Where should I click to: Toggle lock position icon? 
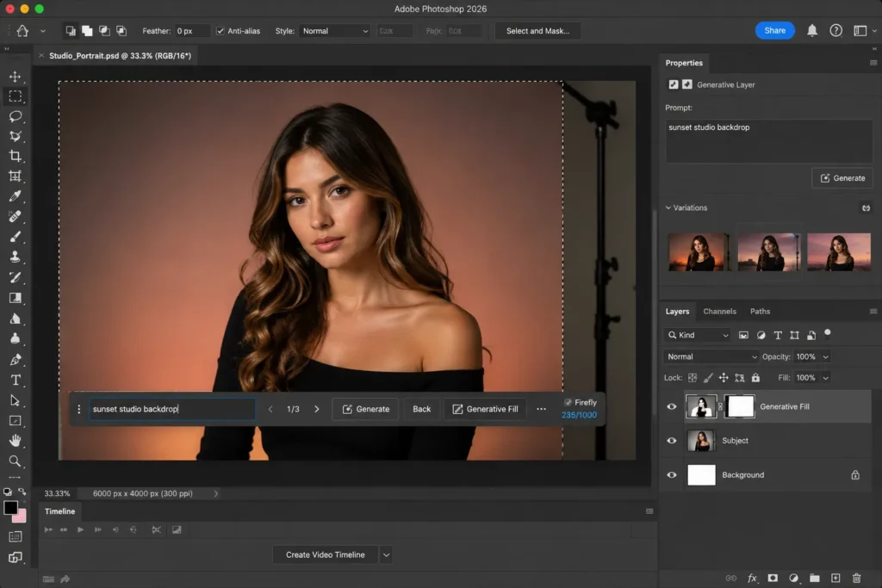(x=724, y=378)
